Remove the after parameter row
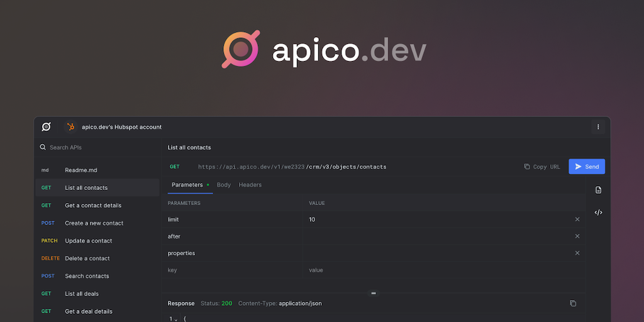The image size is (644, 322). (577, 236)
